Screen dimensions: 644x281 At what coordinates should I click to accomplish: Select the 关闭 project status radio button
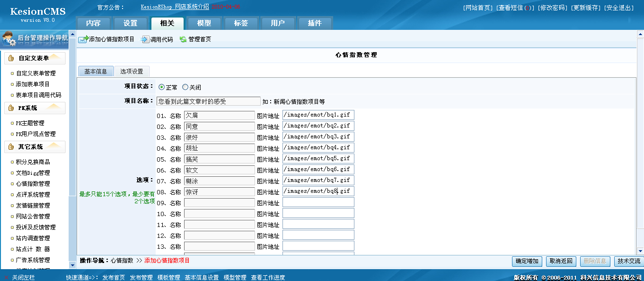pyautogui.click(x=185, y=87)
